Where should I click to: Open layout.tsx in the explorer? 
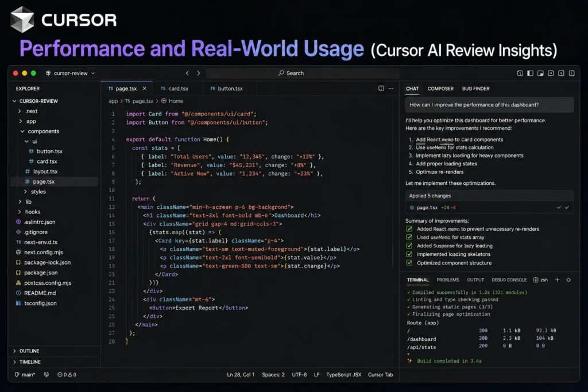[45, 171]
